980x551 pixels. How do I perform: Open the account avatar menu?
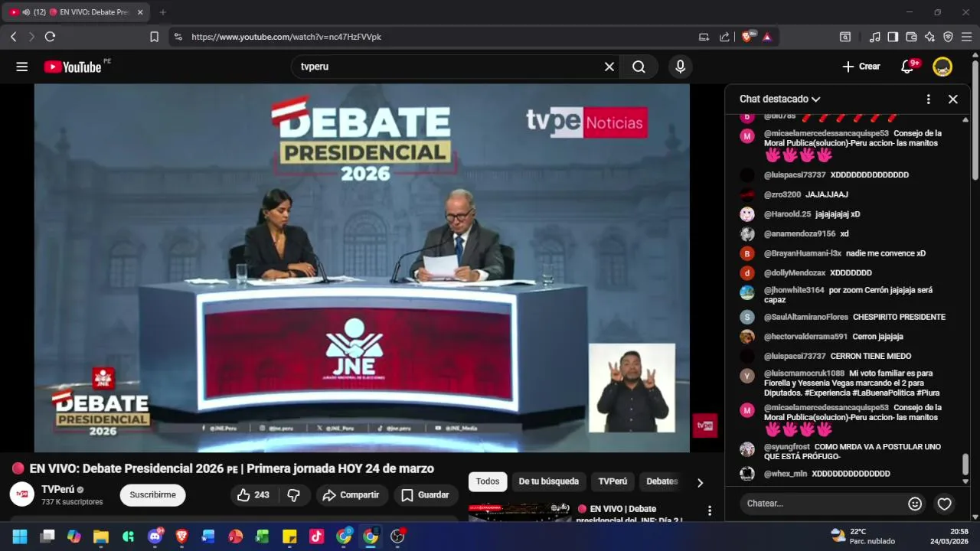pyautogui.click(x=942, y=67)
